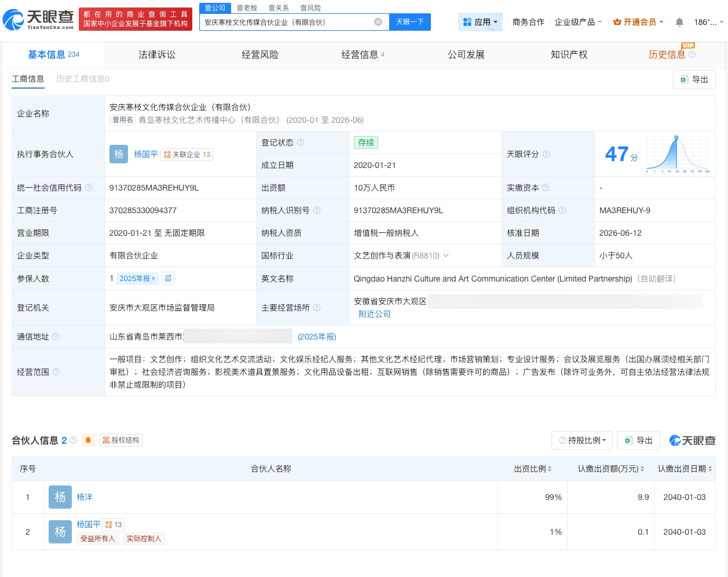This screenshot has height=577, width=728.
Task: Open the account 186 dropdown
Action: point(709,22)
